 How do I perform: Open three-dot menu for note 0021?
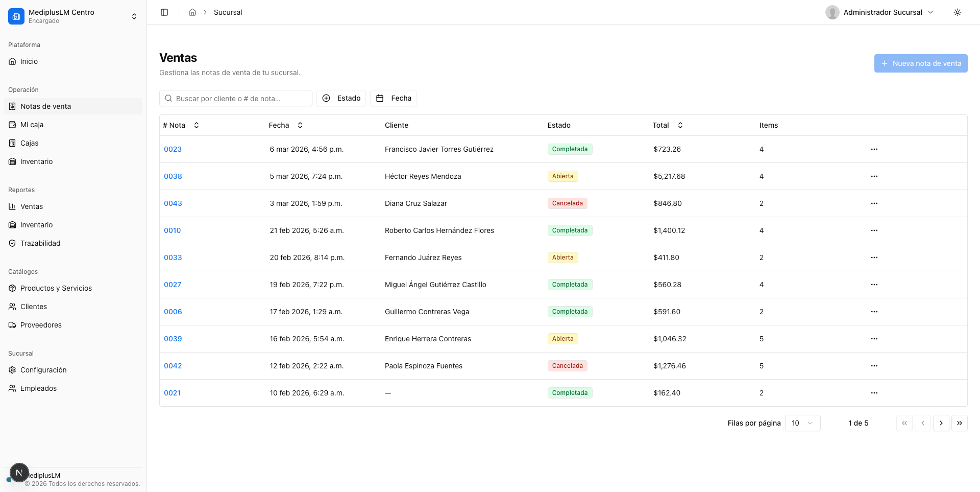coord(874,393)
